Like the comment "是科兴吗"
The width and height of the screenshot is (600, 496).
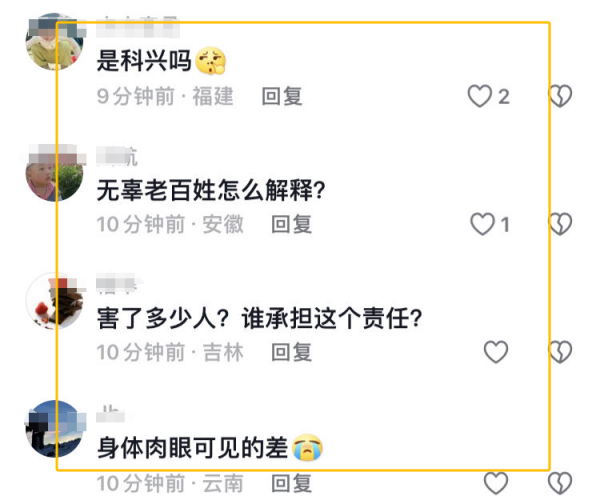479,96
